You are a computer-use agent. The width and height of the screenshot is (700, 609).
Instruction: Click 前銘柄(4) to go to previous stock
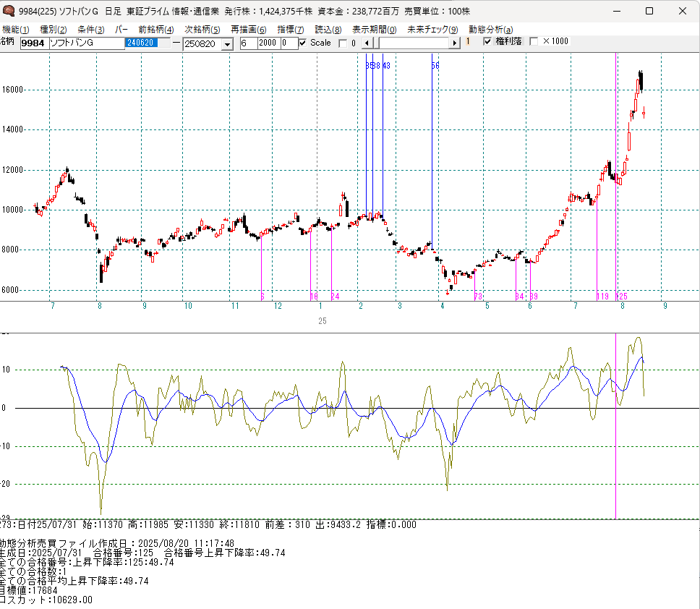click(x=156, y=30)
